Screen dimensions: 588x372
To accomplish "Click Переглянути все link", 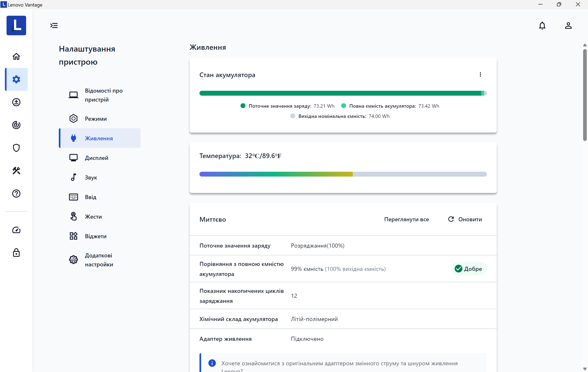I will coord(406,219).
